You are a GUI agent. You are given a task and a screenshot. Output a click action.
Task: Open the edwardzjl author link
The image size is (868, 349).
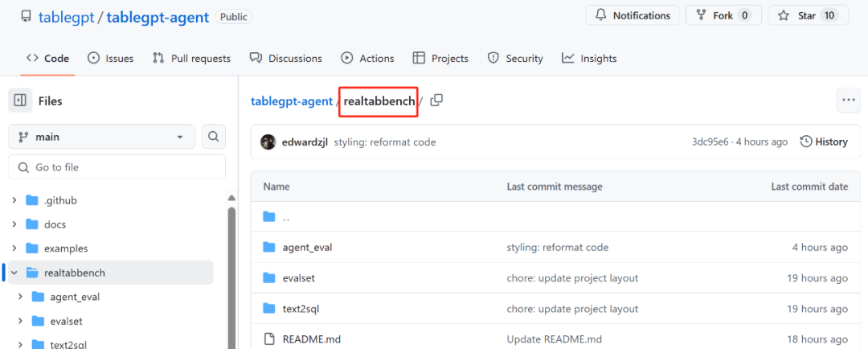click(305, 142)
